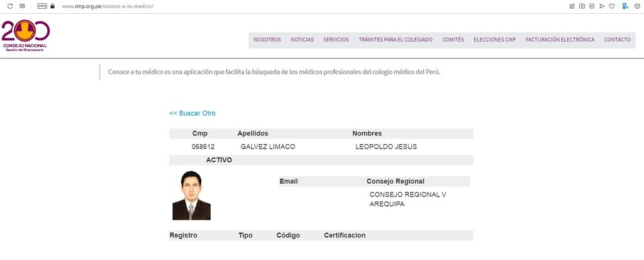Click the edit page pencil icon

572,6
